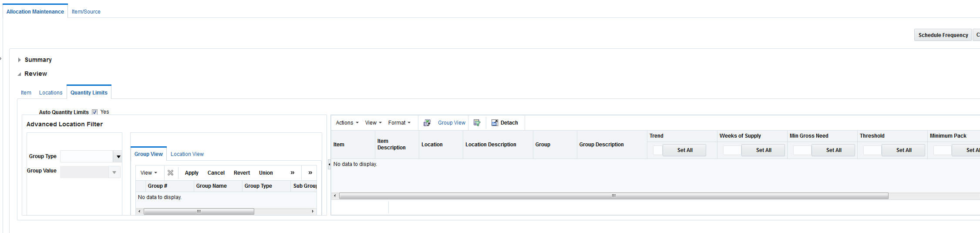The width and height of the screenshot is (980, 233).
Task: Open the Actions menu in table toolbar
Action: (x=347, y=123)
